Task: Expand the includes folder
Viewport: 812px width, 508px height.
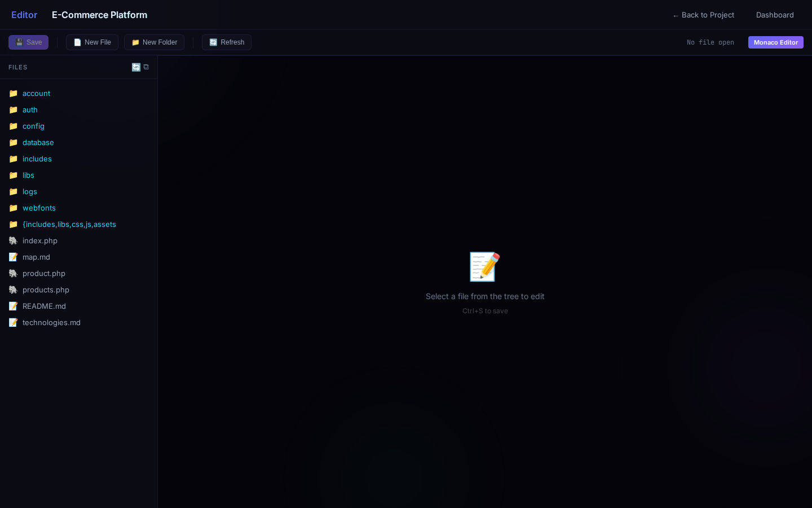Action: (x=37, y=159)
